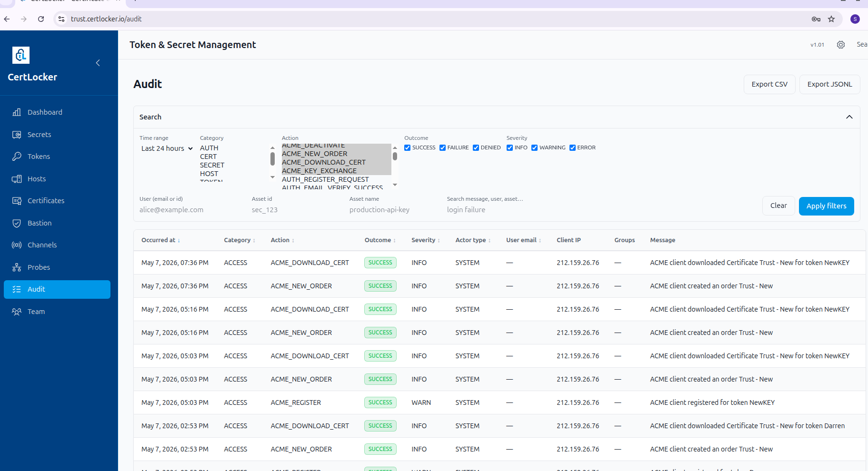Image resolution: width=868 pixels, height=471 pixels.
Task: Uncheck the FAILURE outcome checkbox
Action: click(443, 147)
